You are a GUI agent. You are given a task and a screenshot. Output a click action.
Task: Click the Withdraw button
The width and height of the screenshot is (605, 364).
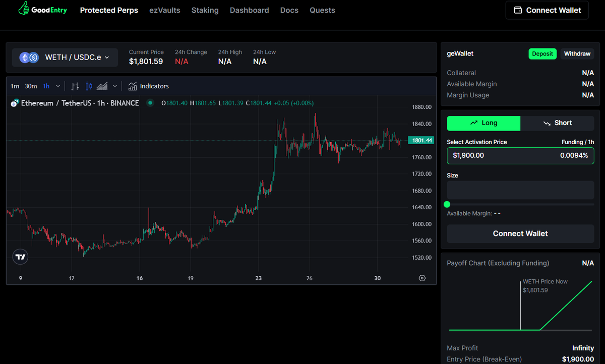click(577, 54)
